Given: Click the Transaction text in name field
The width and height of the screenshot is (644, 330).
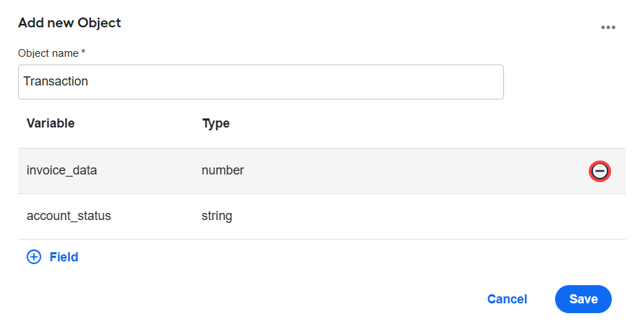Looking at the screenshot, I should pos(55,81).
